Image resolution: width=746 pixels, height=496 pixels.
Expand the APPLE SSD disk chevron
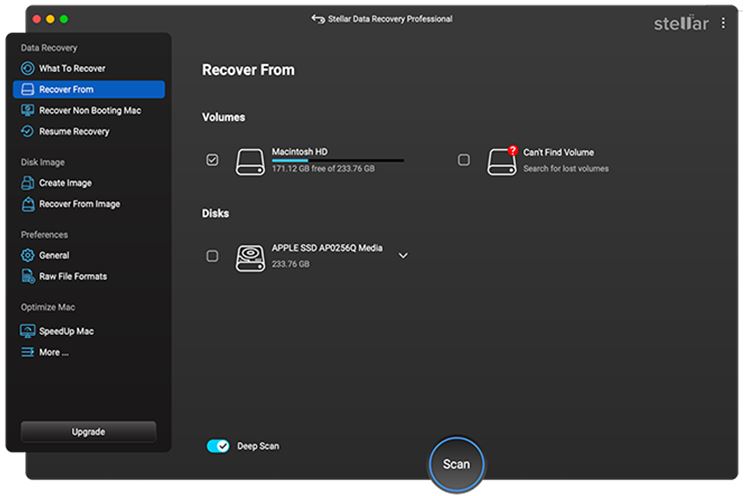tap(403, 256)
